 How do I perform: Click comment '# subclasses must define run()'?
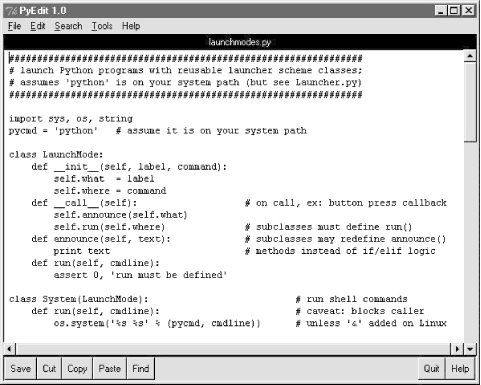[328, 227]
